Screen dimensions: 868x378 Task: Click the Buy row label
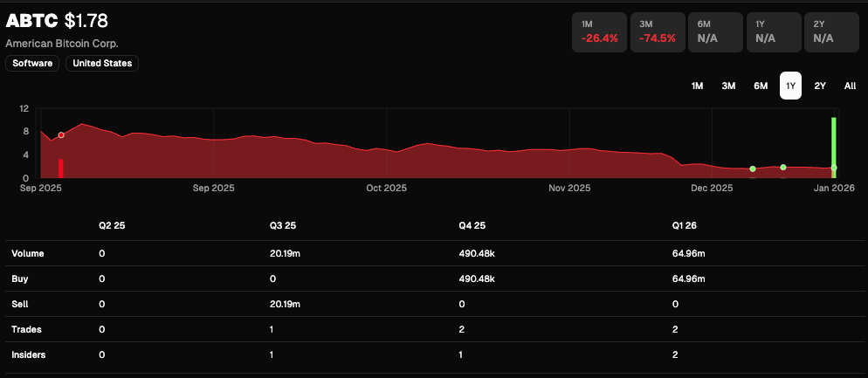(x=19, y=279)
